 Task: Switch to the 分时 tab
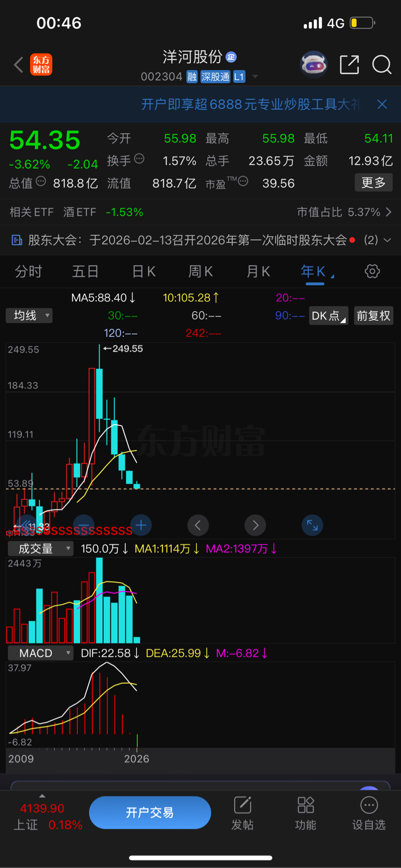(28, 272)
